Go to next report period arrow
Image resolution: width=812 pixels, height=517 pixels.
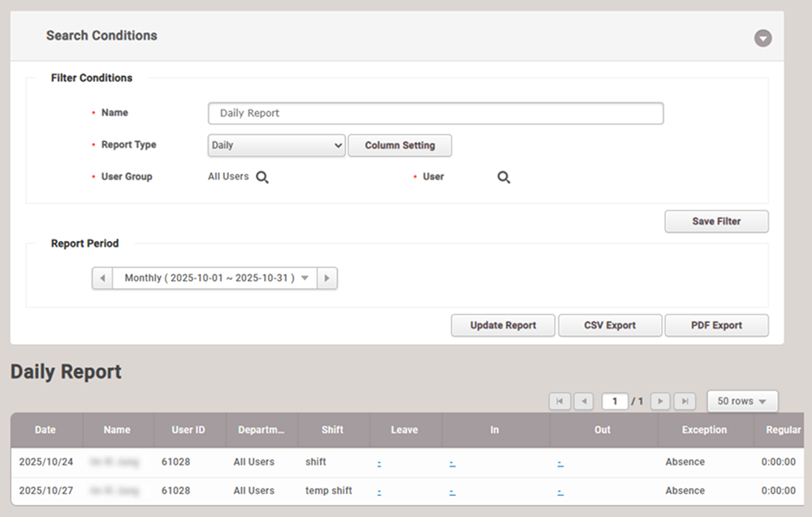coord(326,278)
